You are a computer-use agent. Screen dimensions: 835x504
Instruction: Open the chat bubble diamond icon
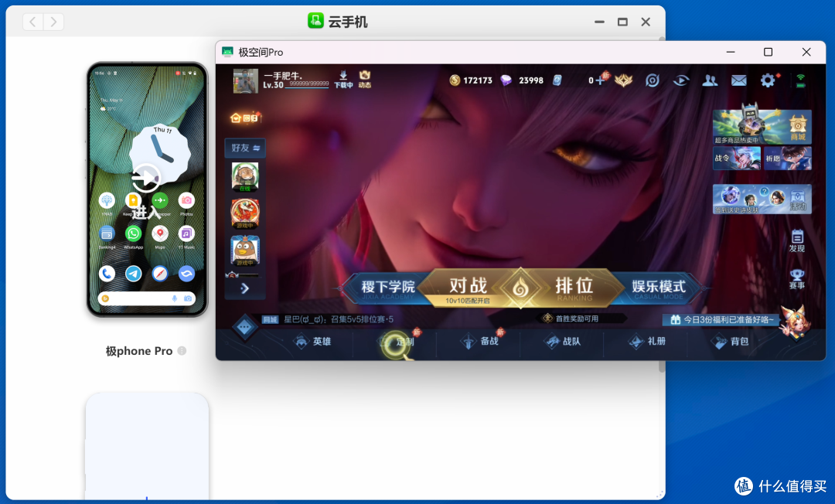click(245, 327)
